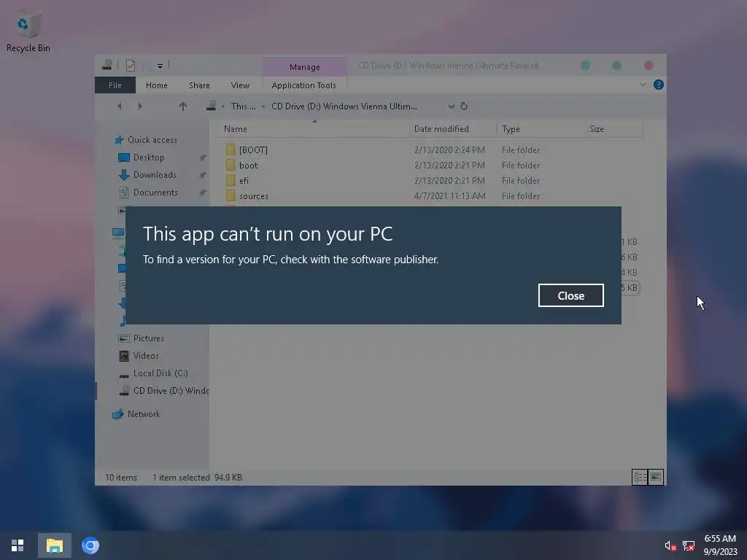Navigate up one folder level
The width and height of the screenshot is (747, 560).
(x=183, y=106)
